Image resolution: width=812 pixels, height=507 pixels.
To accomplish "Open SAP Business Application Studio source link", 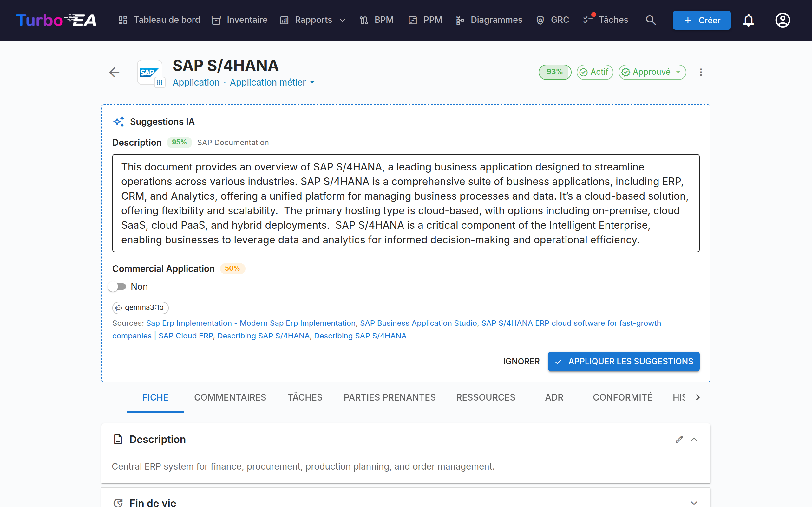I will pyautogui.click(x=418, y=323).
